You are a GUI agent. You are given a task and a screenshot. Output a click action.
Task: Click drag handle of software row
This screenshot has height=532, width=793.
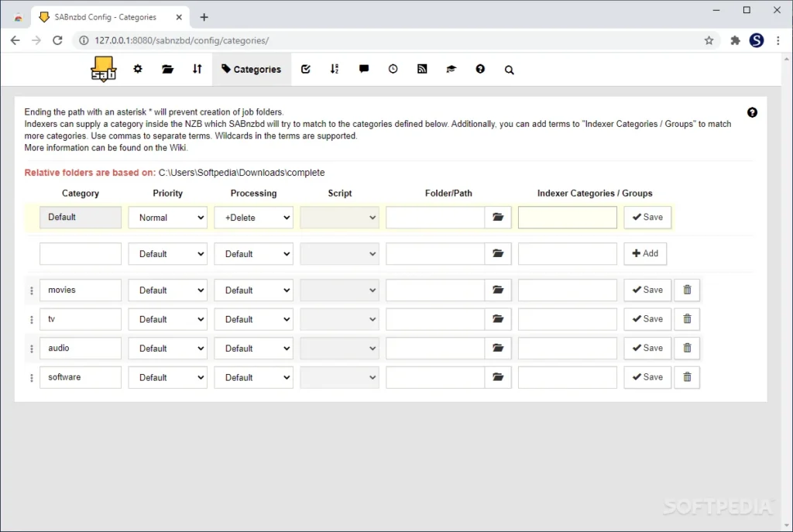point(31,378)
